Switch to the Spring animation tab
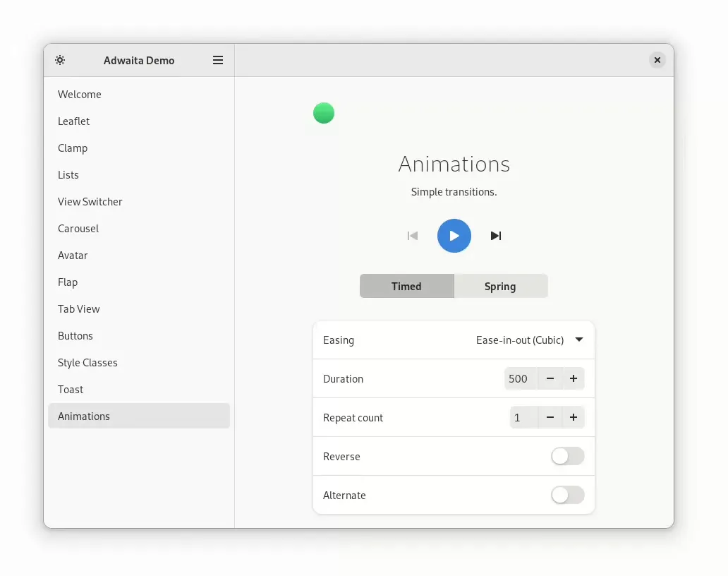 click(500, 287)
